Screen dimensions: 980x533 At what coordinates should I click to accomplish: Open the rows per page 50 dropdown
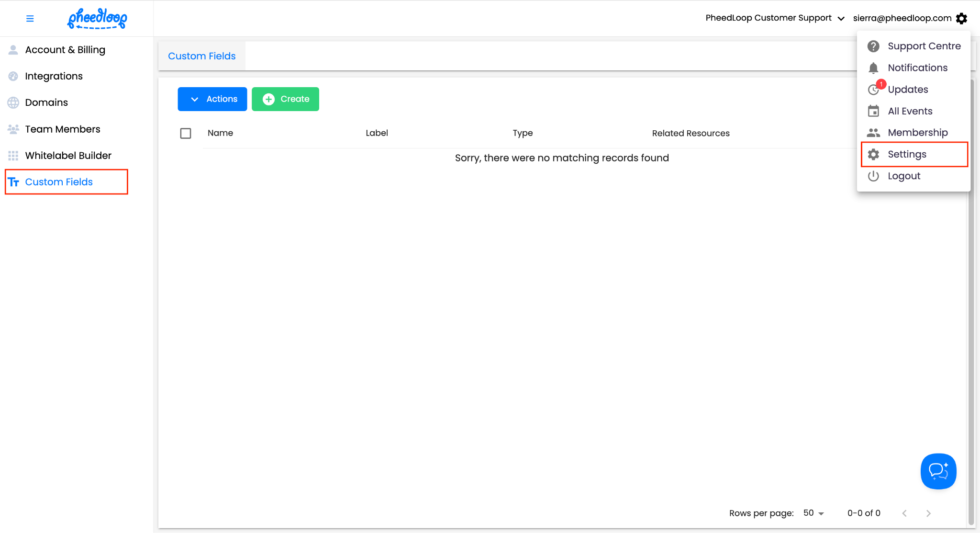813,513
